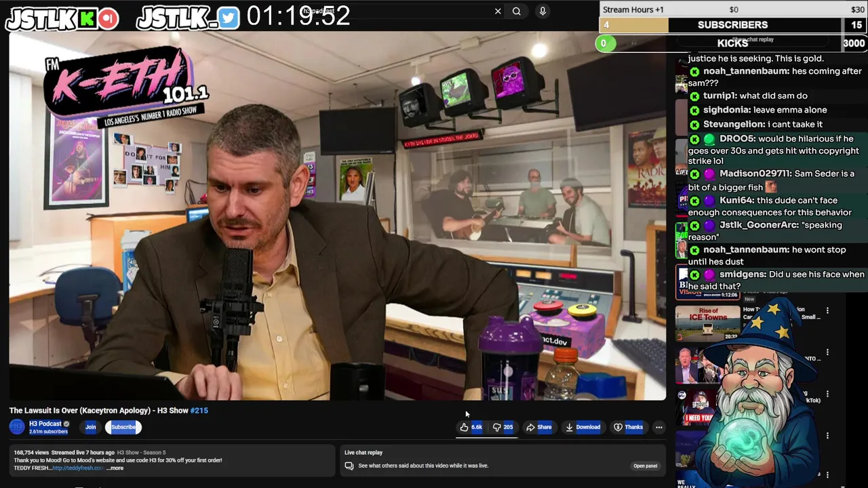Click smidgens' purple badge
This screenshot has width=868, height=488.
pyautogui.click(x=709, y=274)
